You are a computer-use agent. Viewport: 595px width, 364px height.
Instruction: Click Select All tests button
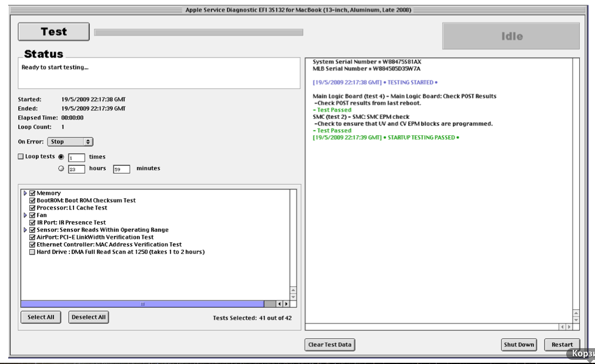[41, 318]
